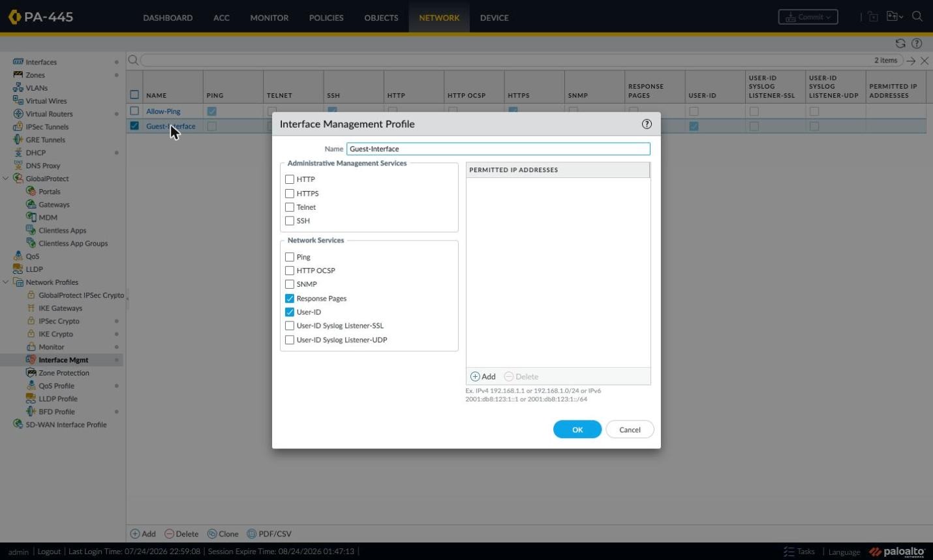The height and width of the screenshot is (560, 933).
Task: Click Logout link in status bar
Action: [49, 552]
